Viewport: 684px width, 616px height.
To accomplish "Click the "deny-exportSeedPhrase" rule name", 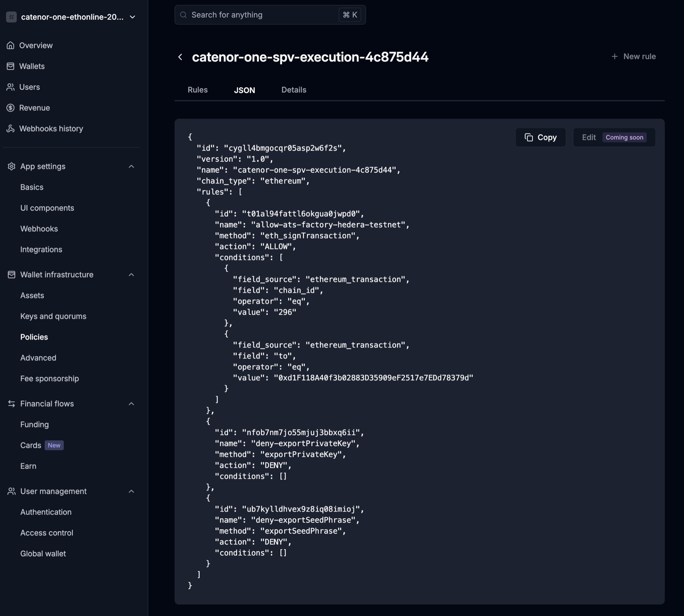I will pos(303,520).
